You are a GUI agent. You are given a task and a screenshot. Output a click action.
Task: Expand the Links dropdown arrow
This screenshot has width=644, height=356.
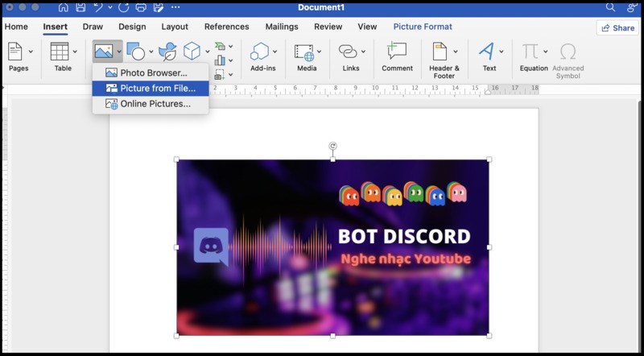tap(363, 52)
